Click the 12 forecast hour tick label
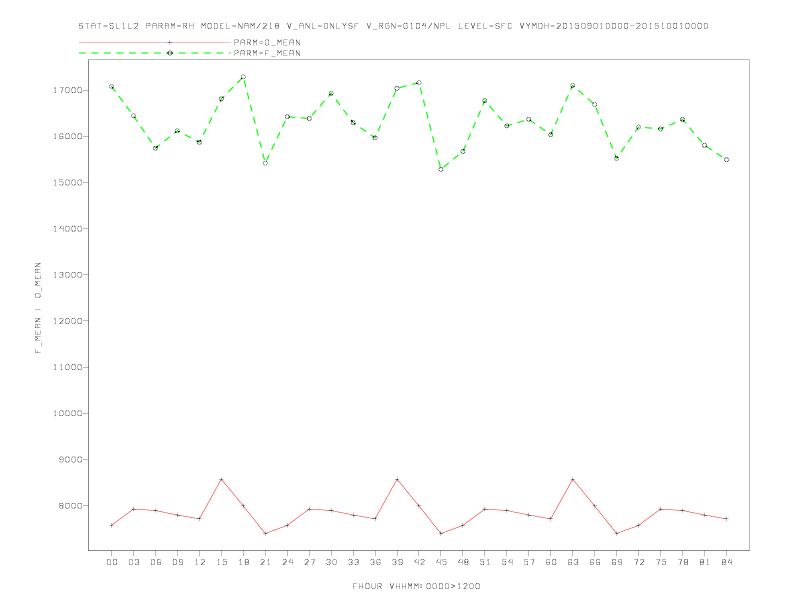This screenshot has width=792, height=612. pyautogui.click(x=200, y=562)
